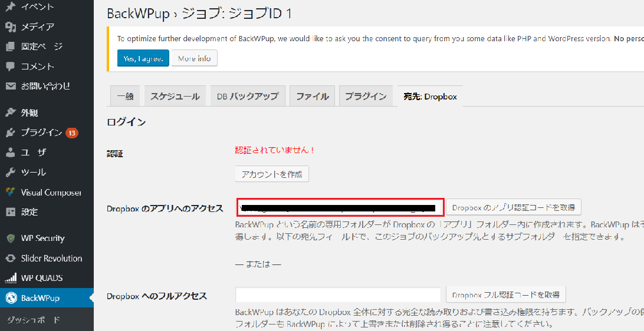Open the メディア media library icon
Screen dimensions: 644x331
tap(10, 27)
